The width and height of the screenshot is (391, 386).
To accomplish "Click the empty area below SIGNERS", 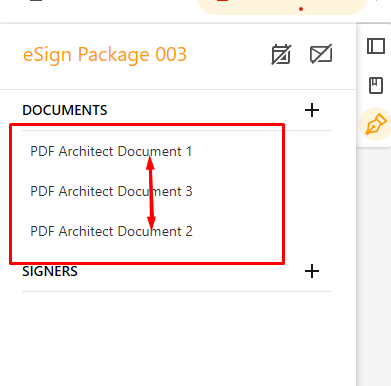I will (177, 337).
